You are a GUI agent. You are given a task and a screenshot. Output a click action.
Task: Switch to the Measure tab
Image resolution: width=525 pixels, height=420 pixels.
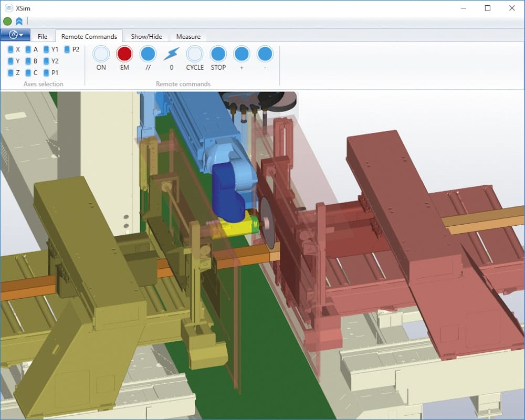pos(188,36)
